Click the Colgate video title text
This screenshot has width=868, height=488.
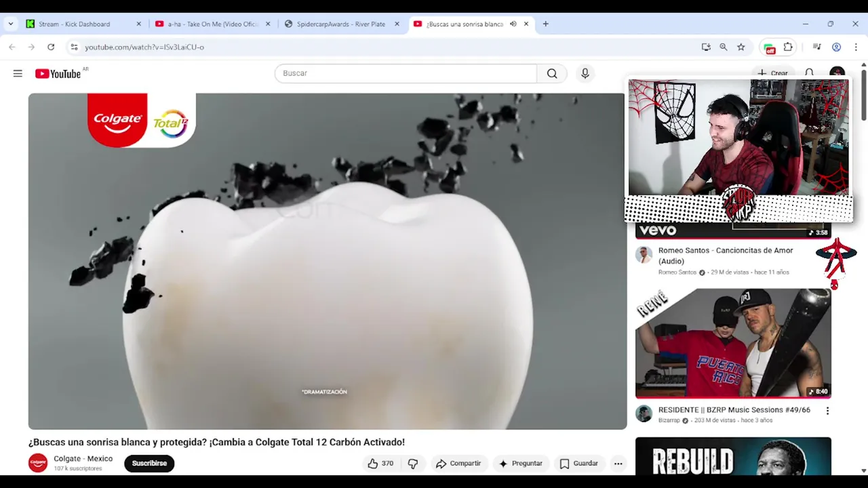(216, 442)
